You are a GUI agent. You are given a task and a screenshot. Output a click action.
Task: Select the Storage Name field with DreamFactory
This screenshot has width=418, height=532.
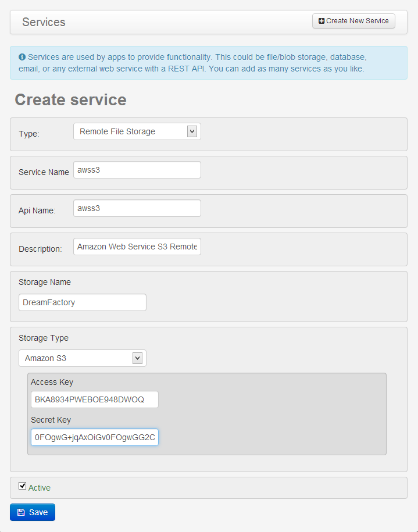click(x=83, y=302)
